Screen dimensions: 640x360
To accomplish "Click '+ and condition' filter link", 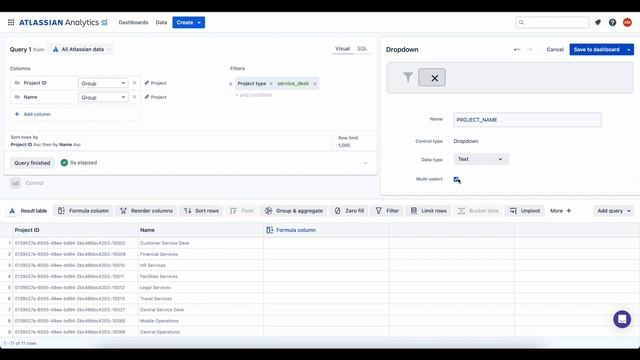I will [x=253, y=95].
